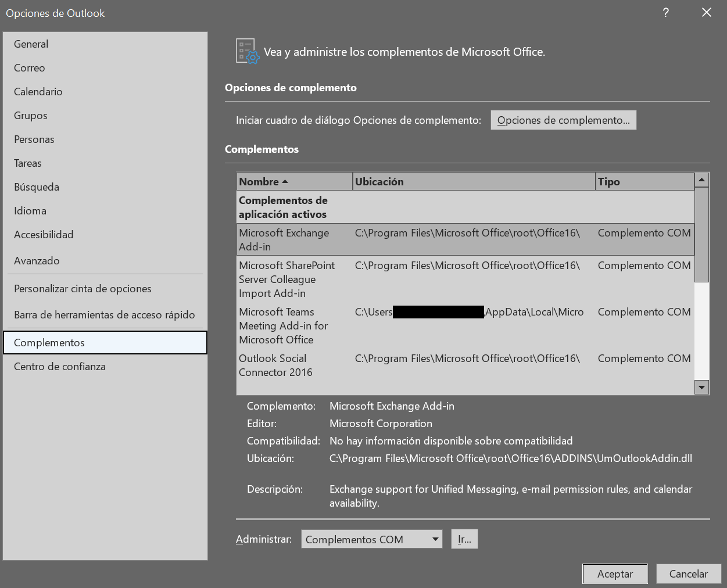
Task: Click the add-in list scroll down arrow
Action: [x=702, y=387]
